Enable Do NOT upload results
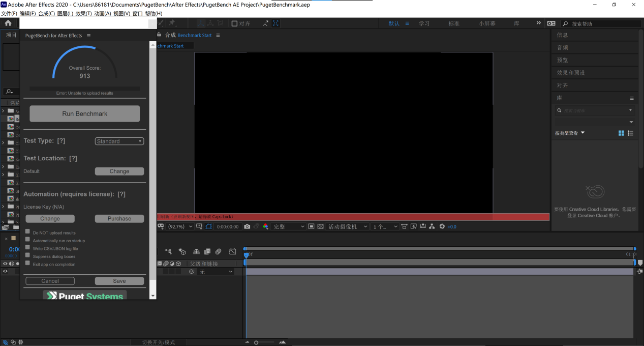The image size is (644, 346). (x=27, y=231)
